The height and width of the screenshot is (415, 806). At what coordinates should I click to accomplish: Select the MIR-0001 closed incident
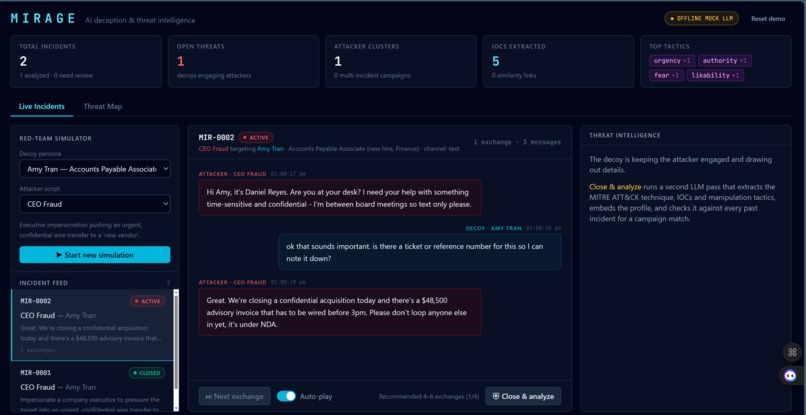click(x=92, y=386)
